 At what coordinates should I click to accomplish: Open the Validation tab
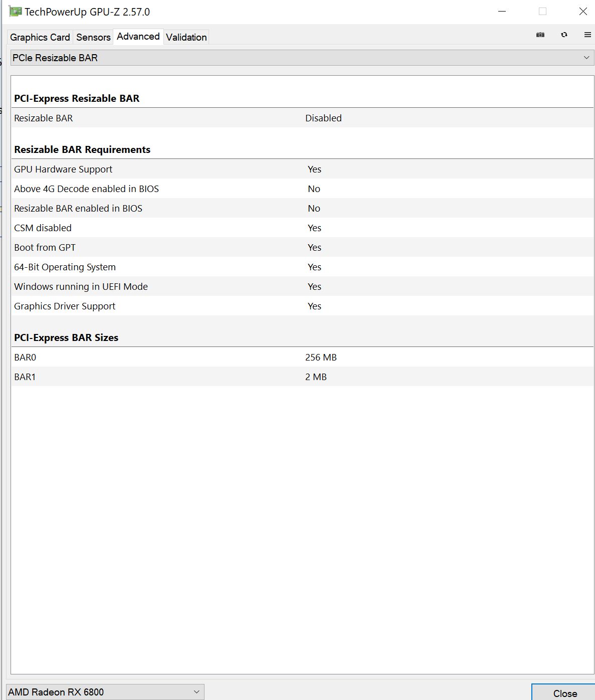pyautogui.click(x=186, y=37)
